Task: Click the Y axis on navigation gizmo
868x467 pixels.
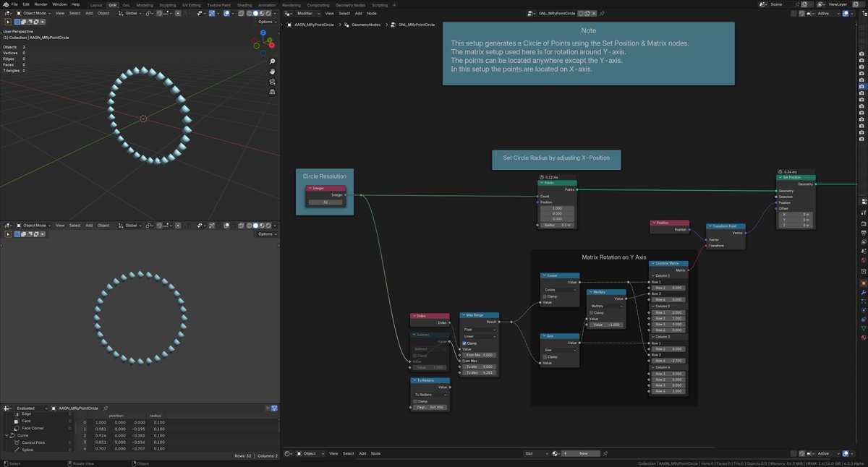Action: [270, 40]
